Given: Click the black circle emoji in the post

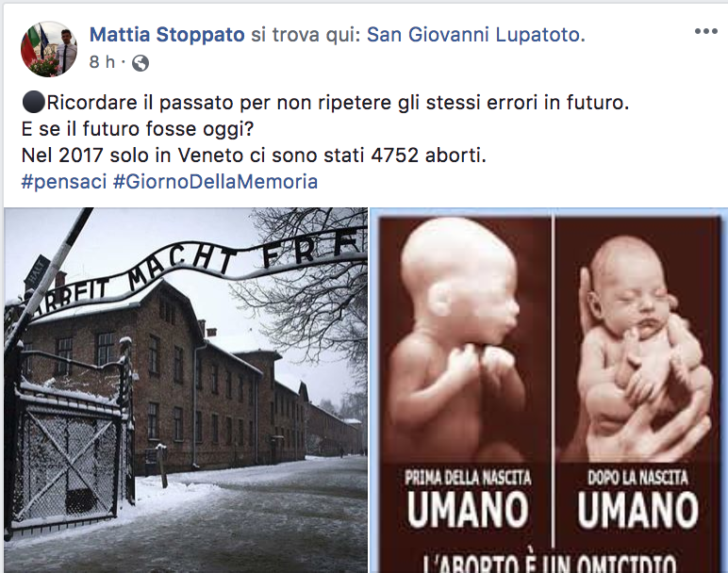Looking at the screenshot, I should coord(33,102).
